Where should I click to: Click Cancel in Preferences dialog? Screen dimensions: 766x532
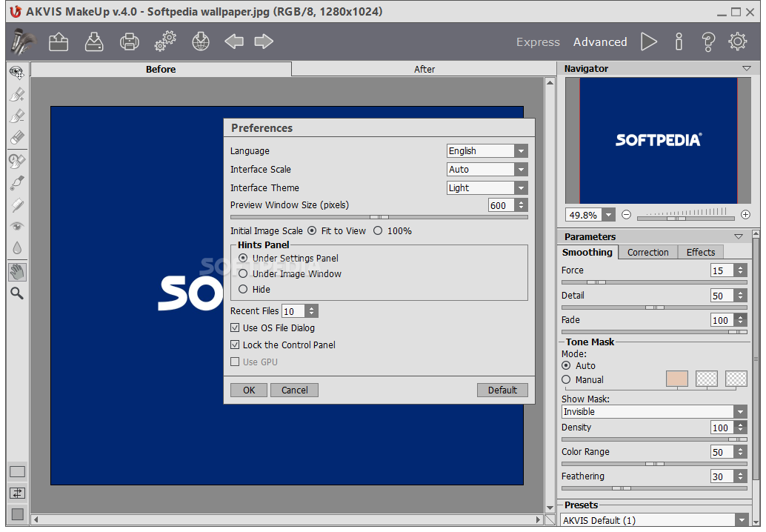295,390
